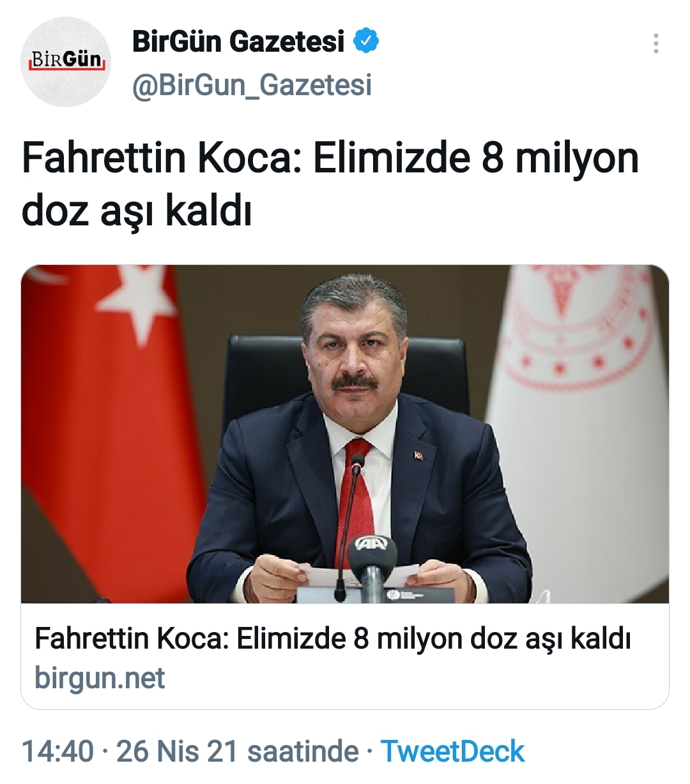Click the AA logo on the microphone
The image size is (690, 784).
coord(372,544)
